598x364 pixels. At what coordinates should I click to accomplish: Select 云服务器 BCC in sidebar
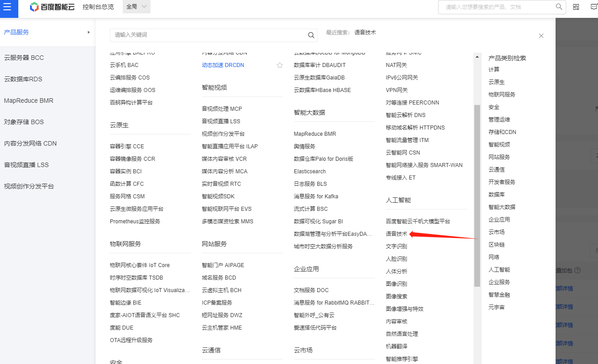point(24,58)
